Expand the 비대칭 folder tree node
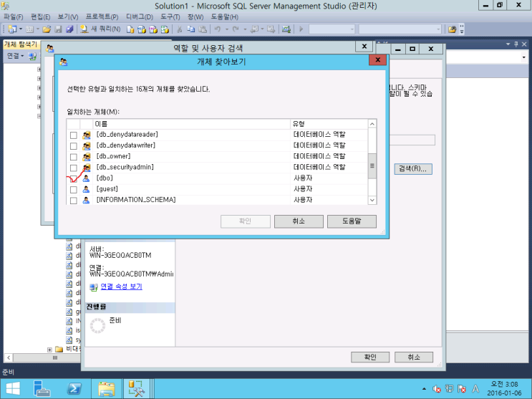This screenshot has width=532, height=399. pyautogui.click(x=49, y=350)
